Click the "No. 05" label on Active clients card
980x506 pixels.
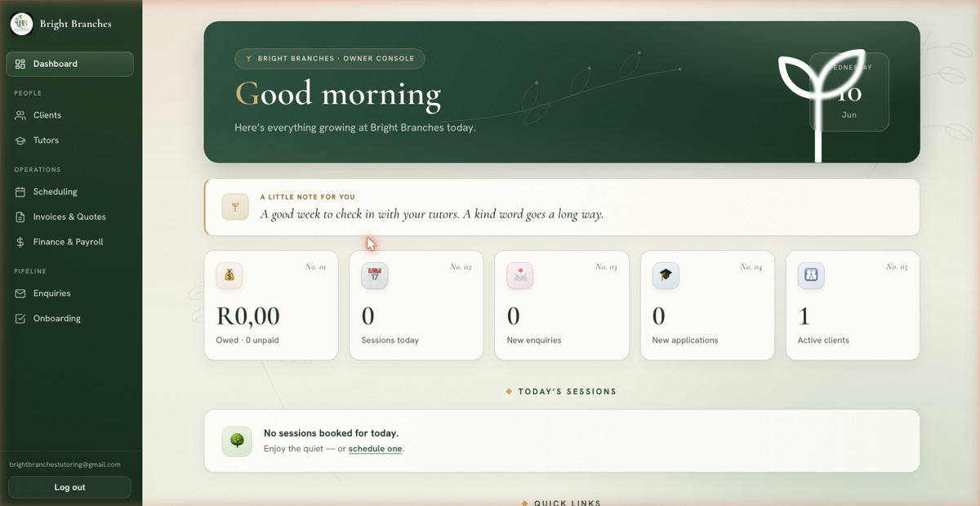click(897, 267)
